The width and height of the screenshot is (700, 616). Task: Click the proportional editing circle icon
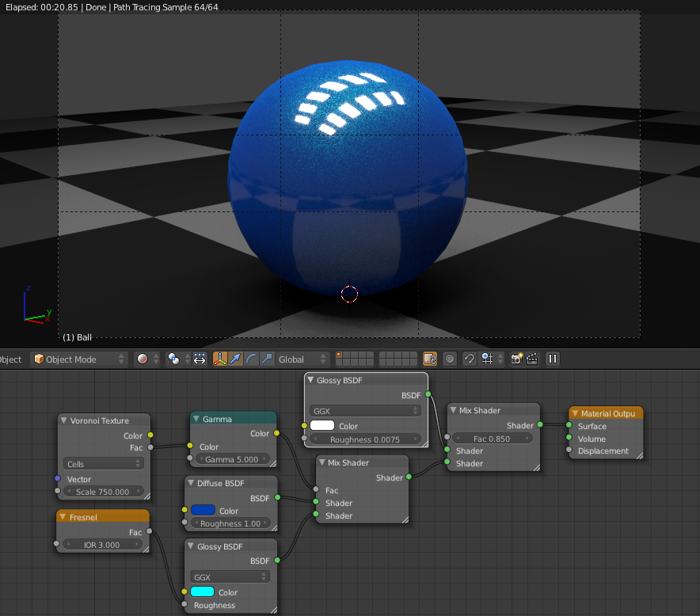click(450, 359)
